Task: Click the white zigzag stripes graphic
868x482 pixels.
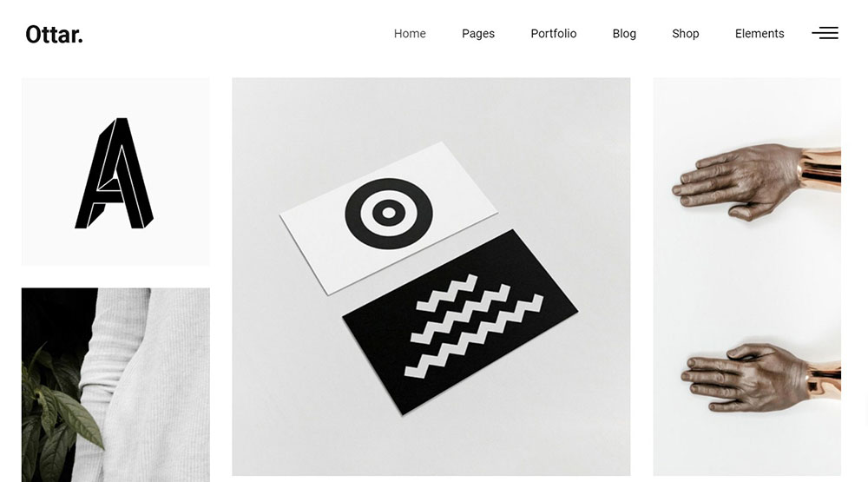Action: coord(474,327)
